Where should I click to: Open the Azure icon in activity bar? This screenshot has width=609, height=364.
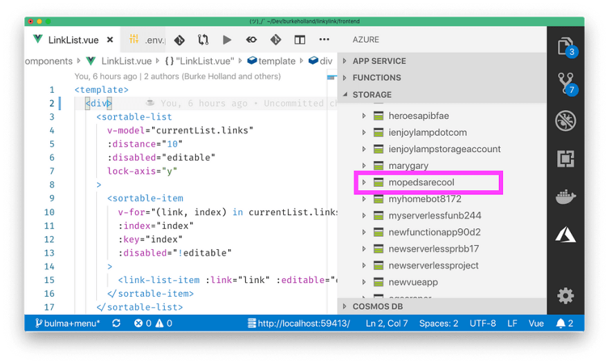point(565,235)
